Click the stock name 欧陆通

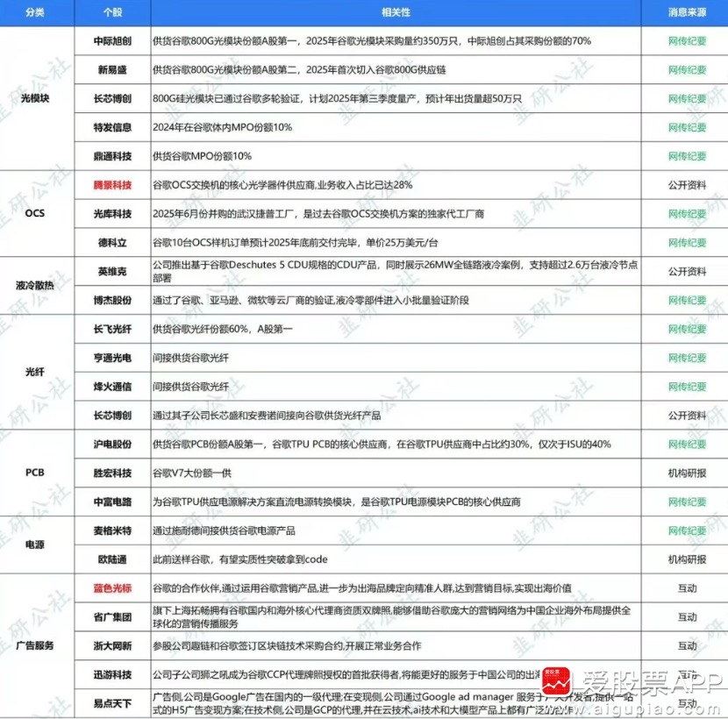pos(112,559)
